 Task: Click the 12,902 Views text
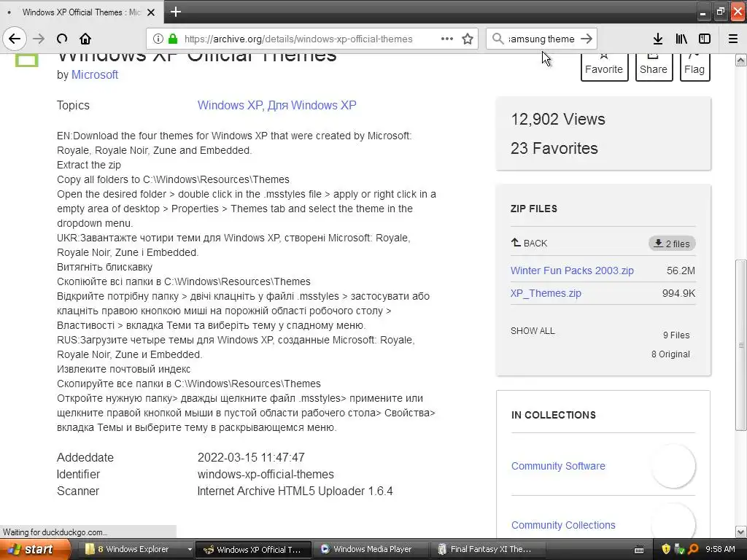[x=558, y=119]
